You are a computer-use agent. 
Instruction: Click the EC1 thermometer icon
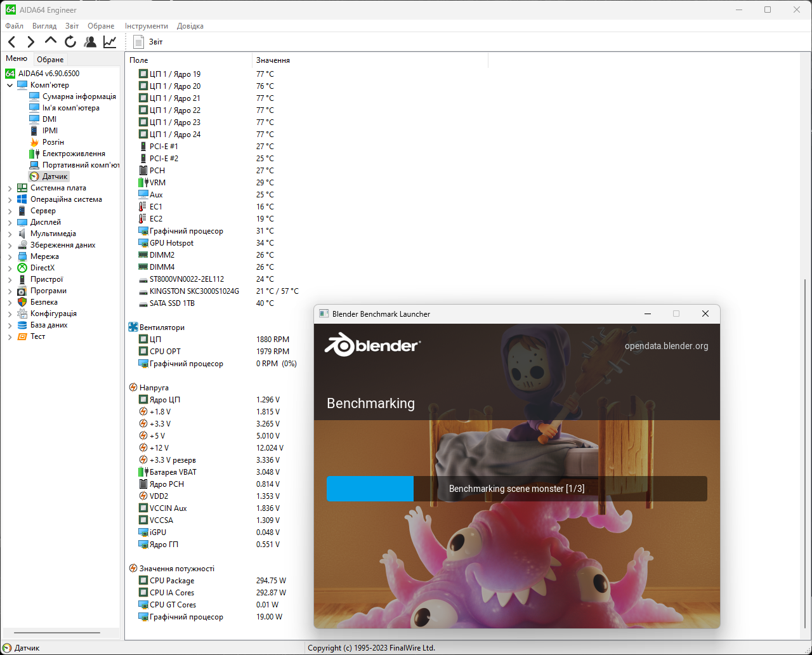[x=143, y=207]
